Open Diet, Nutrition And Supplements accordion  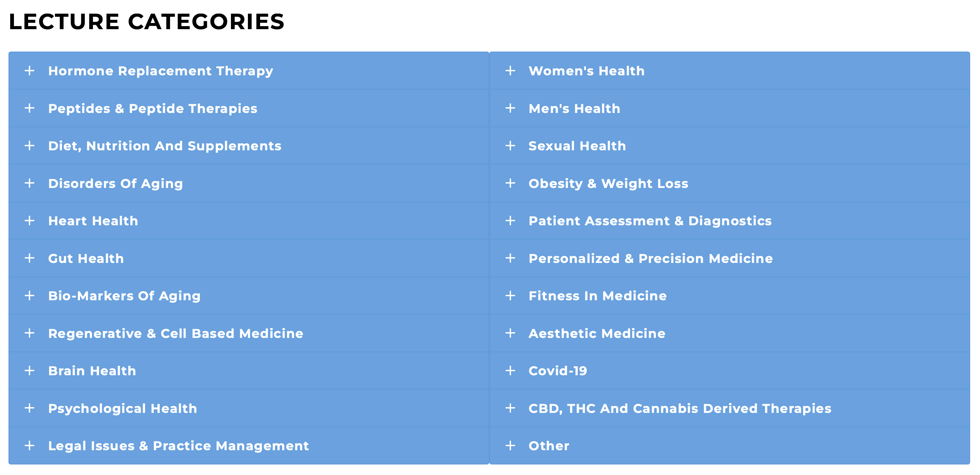pyautogui.click(x=164, y=146)
